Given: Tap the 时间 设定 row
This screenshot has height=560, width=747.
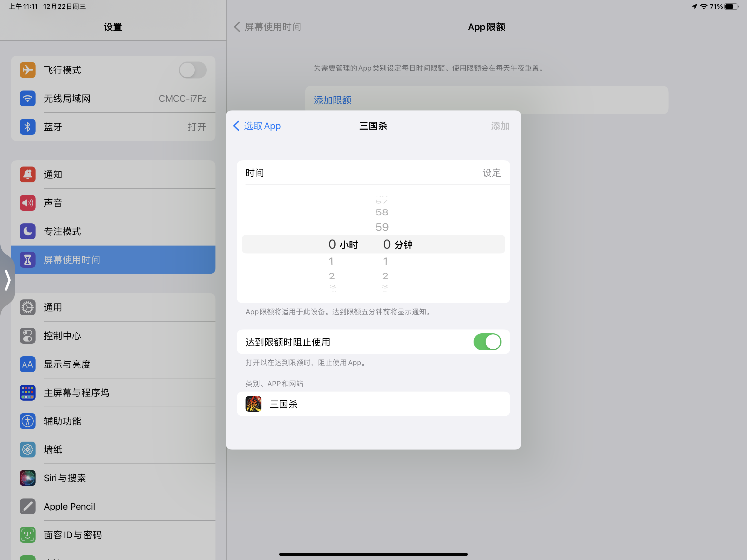Looking at the screenshot, I should point(373,173).
